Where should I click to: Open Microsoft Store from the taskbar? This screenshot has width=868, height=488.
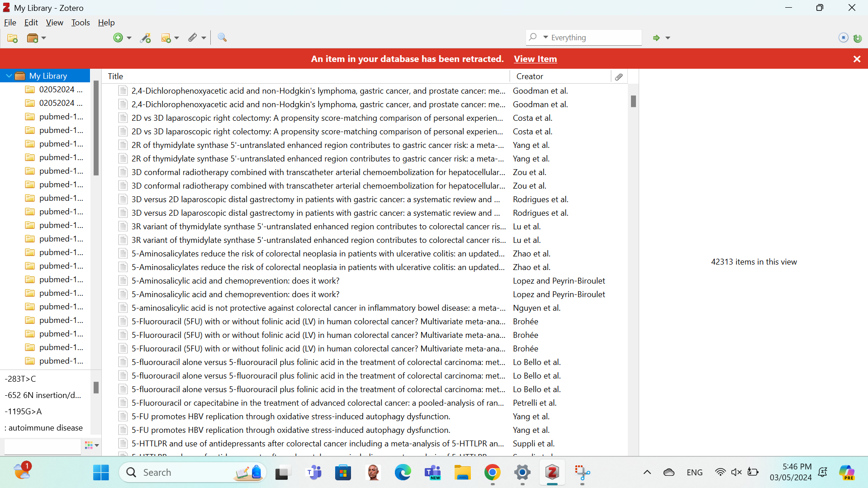pos(343,473)
